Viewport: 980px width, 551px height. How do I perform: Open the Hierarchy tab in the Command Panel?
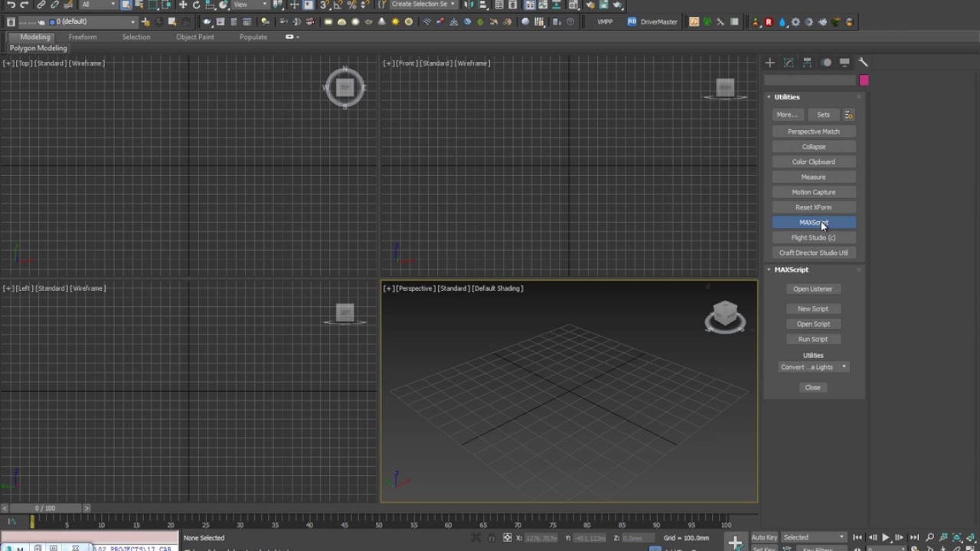[807, 63]
